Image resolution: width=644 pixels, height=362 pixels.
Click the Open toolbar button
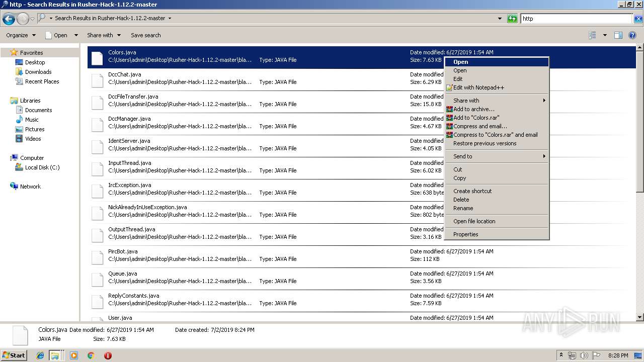click(56, 35)
